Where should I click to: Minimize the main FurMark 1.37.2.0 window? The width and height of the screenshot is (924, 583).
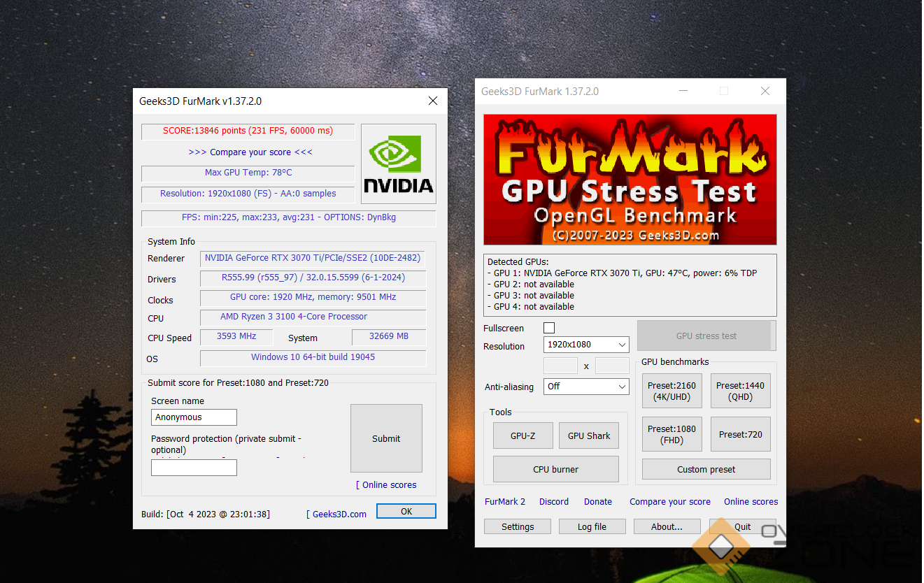point(683,92)
